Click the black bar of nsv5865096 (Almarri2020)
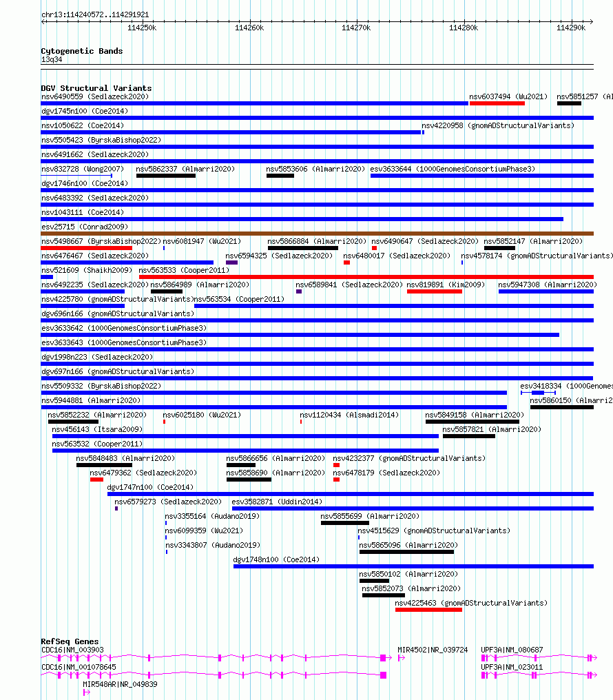The width and height of the screenshot is (613, 700). pyautogui.click(x=406, y=553)
